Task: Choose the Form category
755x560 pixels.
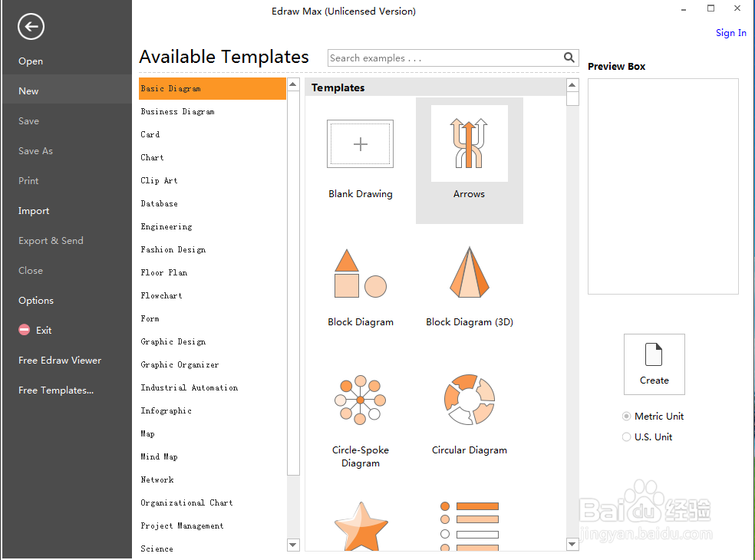Action: (150, 319)
